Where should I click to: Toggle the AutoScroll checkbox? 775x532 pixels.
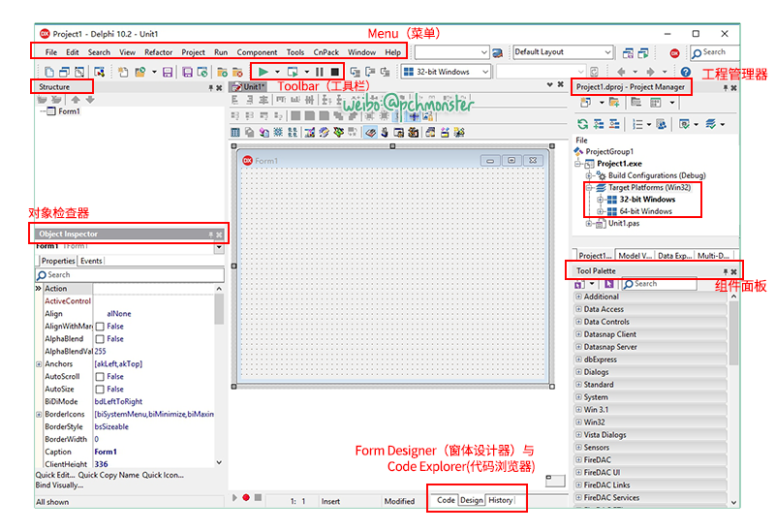point(100,377)
